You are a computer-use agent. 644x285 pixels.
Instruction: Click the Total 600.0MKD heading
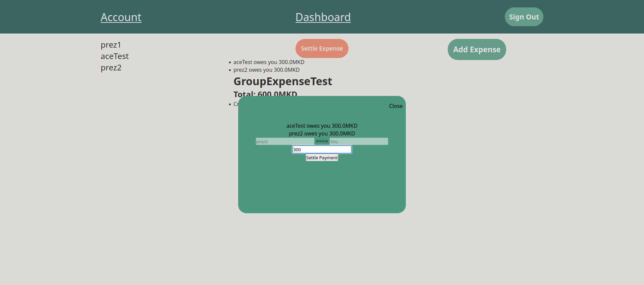pos(265,93)
